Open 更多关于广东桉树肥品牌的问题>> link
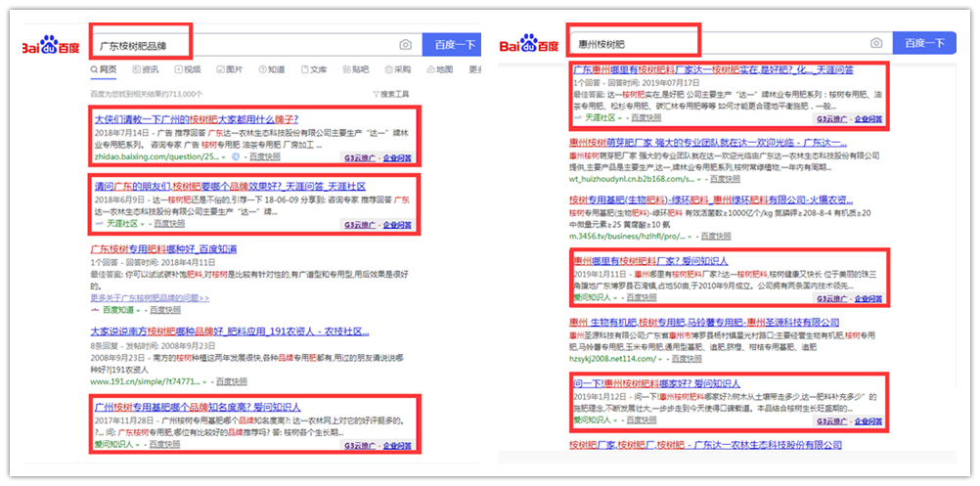The image size is (980, 486). pyautogui.click(x=150, y=298)
